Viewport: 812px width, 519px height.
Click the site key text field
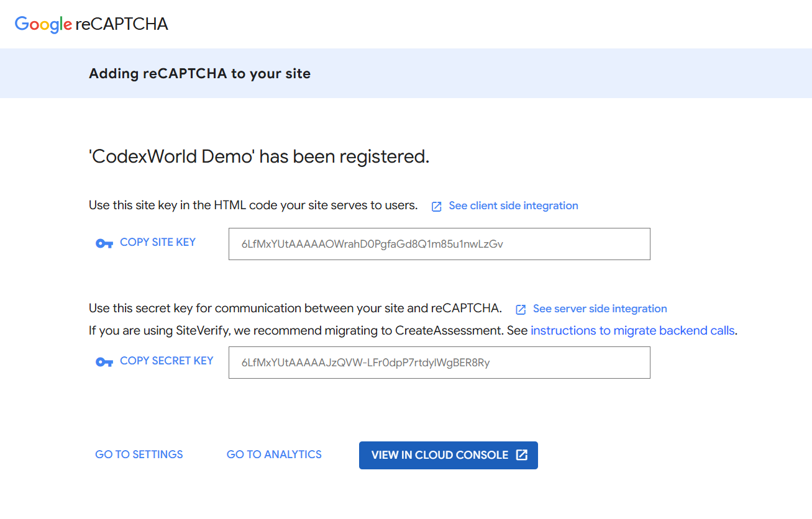[x=439, y=244]
